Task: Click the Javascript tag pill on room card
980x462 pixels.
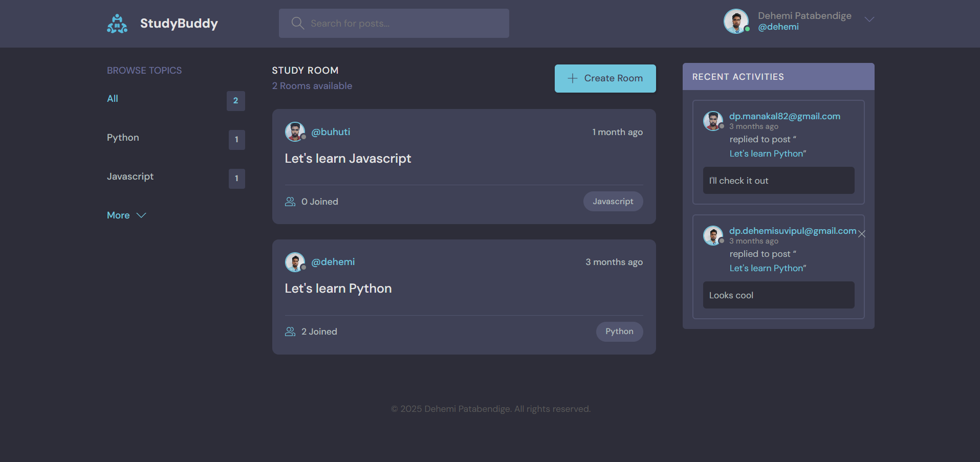Action: click(613, 202)
